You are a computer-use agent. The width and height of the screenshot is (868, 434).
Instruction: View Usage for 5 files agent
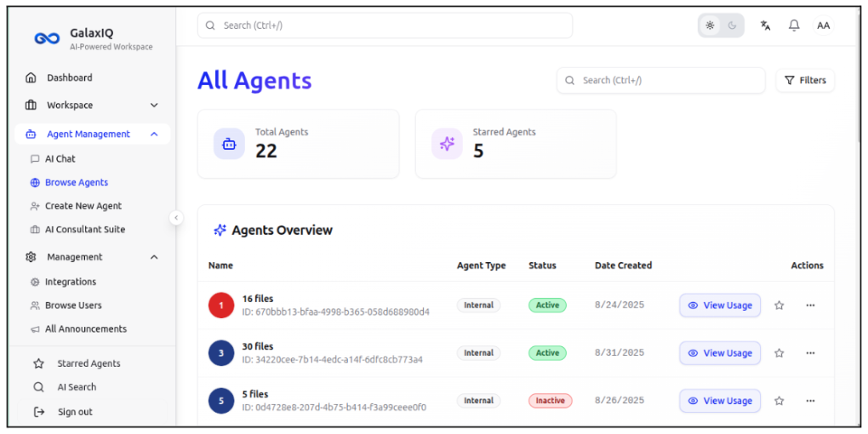click(720, 401)
